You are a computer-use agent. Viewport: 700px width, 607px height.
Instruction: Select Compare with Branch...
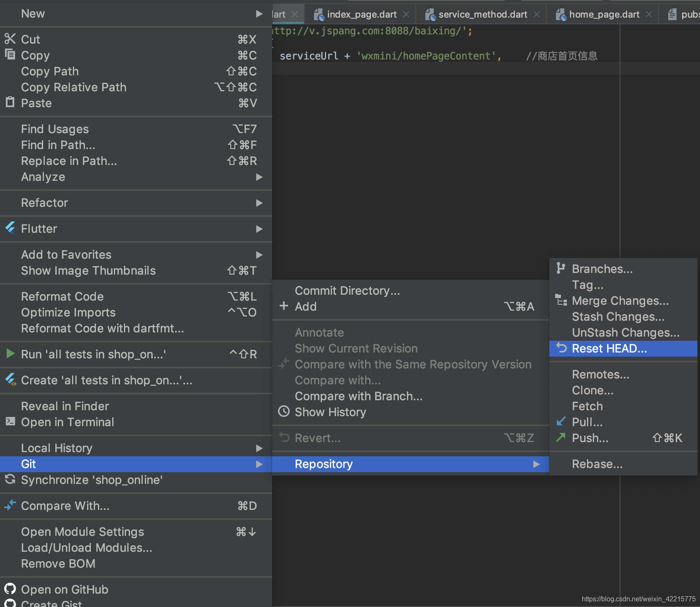pyautogui.click(x=410, y=396)
